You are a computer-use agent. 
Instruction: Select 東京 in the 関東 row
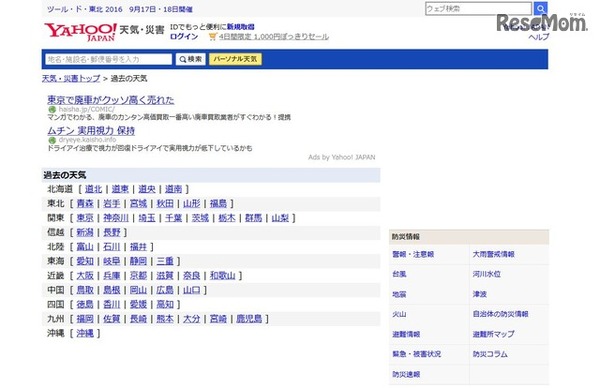coord(85,218)
